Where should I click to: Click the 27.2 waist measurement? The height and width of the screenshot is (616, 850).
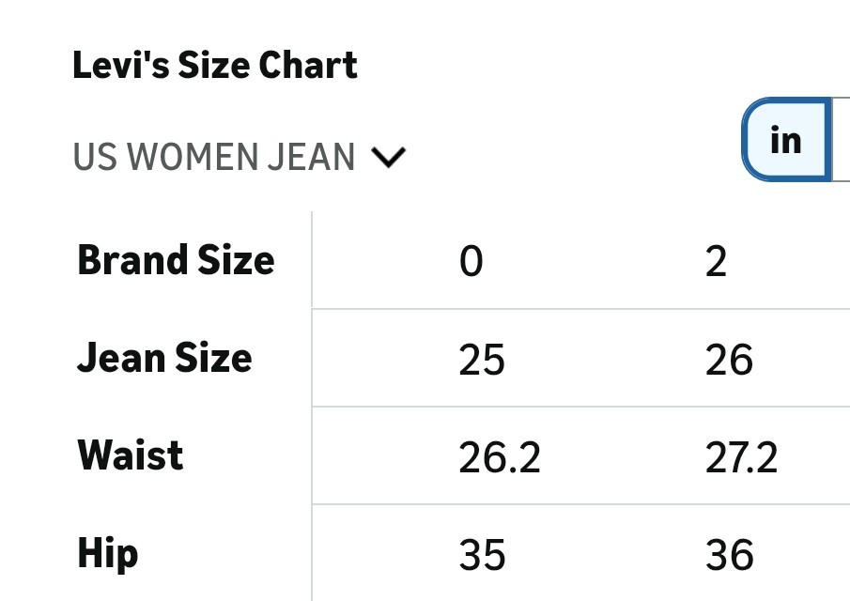pyautogui.click(x=741, y=458)
